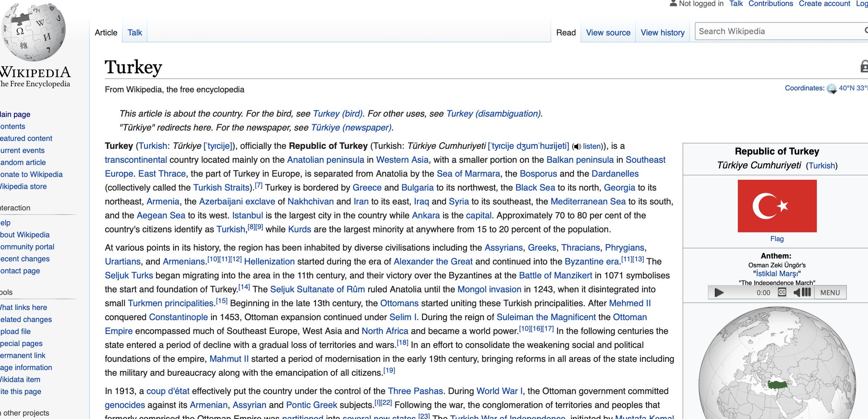Open Recent changes in the sidebar
This screenshot has height=419, width=868.
(x=25, y=259)
